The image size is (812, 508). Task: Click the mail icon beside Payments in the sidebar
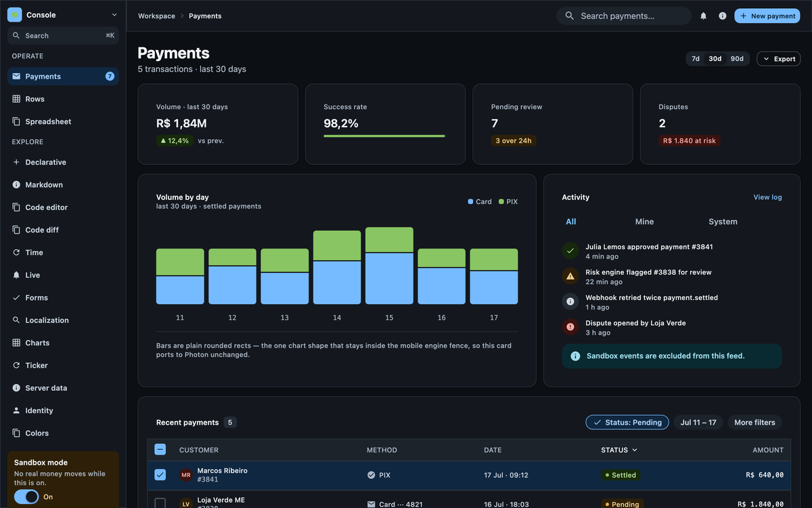(16, 77)
